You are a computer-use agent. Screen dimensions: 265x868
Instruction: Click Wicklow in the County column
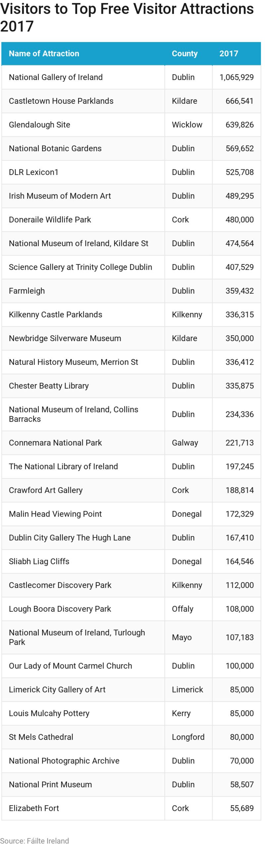[187, 125]
